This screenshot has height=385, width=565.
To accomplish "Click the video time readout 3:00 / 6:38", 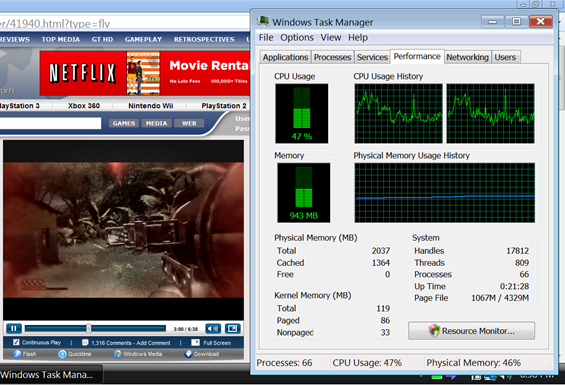I will click(x=185, y=329).
